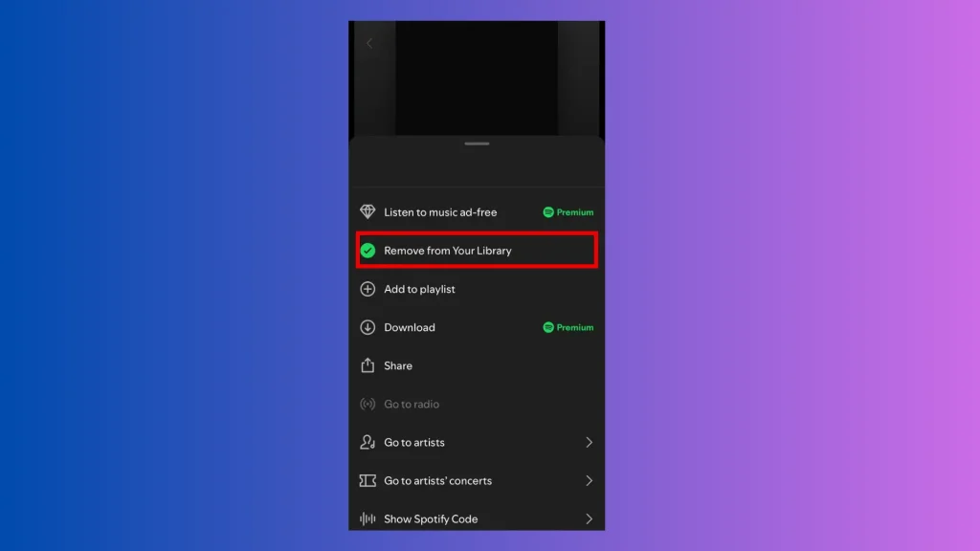Toggle Remove from Your Library
This screenshot has width=980, height=551.
tap(448, 250)
